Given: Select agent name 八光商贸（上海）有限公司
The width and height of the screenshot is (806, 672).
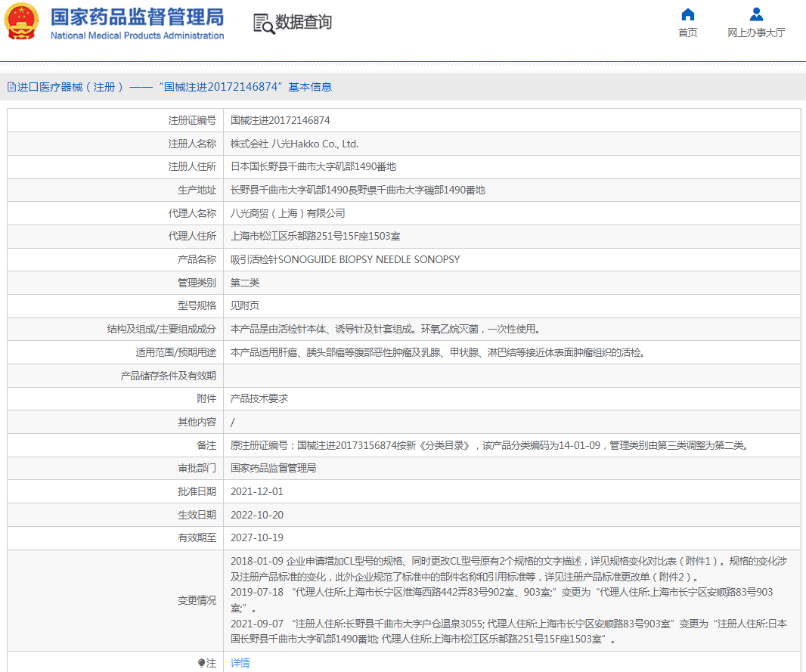Looking at the screenshot, I should [288, 213].
